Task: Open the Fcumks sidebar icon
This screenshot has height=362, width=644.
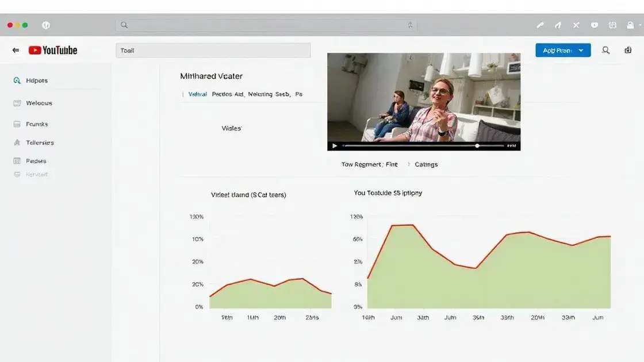Action: click(x=17, y=124)
